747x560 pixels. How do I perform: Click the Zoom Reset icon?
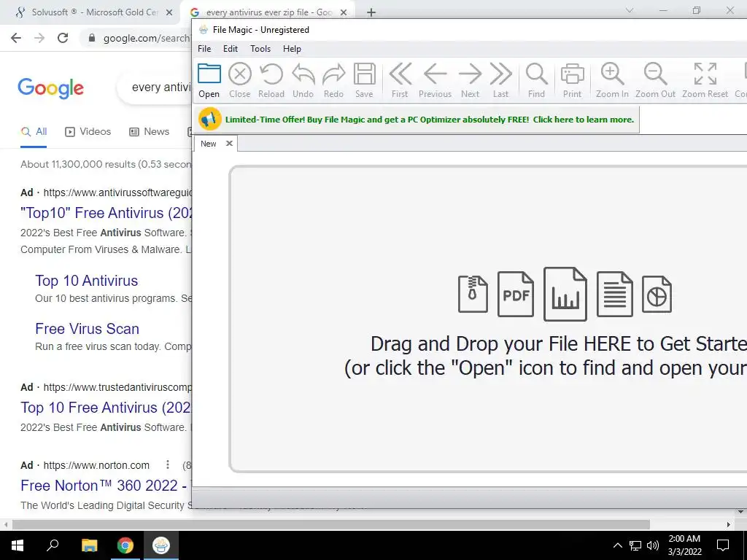(x=705, y=74)
